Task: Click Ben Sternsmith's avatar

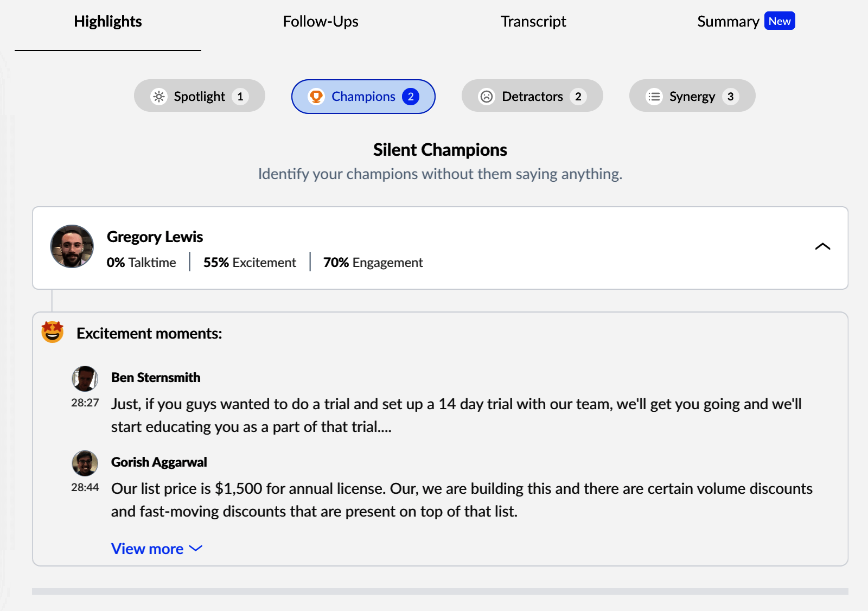Action: 85,378
